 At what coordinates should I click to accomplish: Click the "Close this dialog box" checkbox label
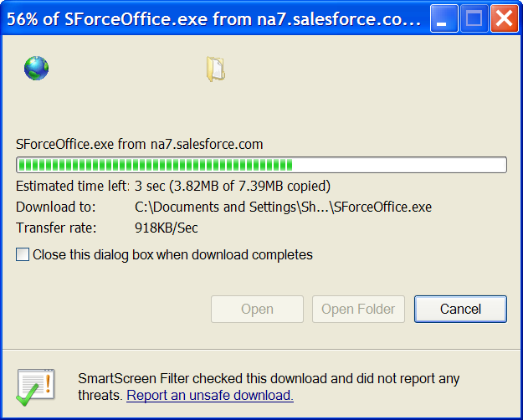pyautogui.click(x=172, y=255)
